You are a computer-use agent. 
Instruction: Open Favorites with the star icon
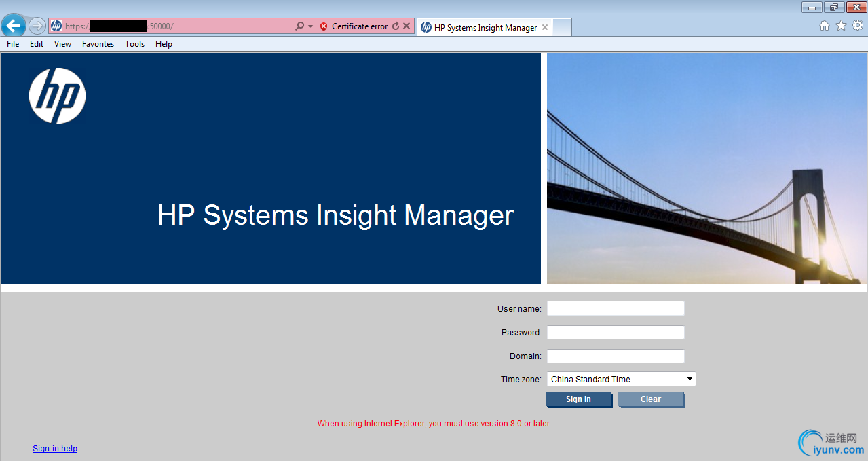tap(841, 26)
